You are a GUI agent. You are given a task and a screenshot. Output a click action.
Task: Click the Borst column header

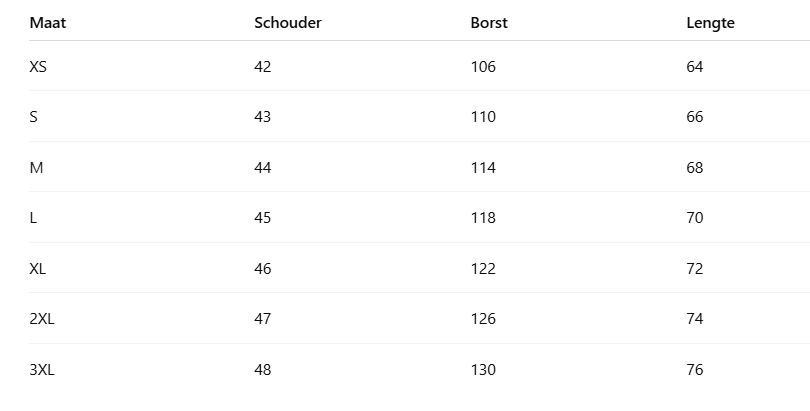(x=489, y=23)
